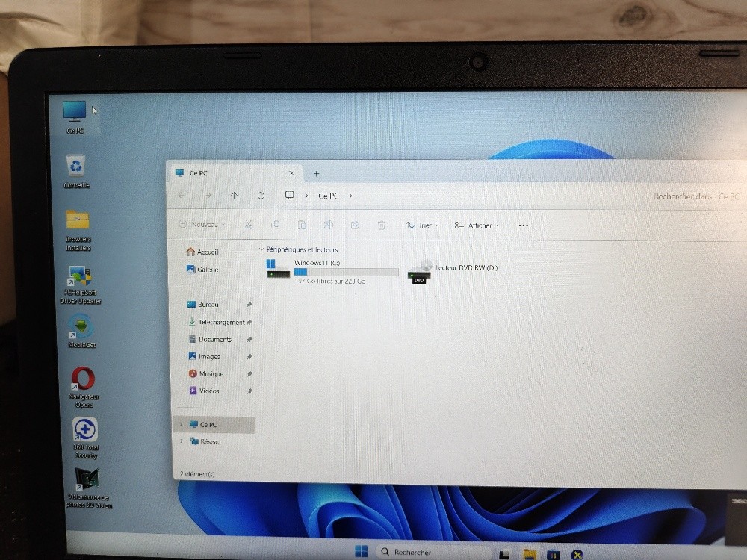Open the Windows Start button
747x560 pixels.
coord(361,552)
